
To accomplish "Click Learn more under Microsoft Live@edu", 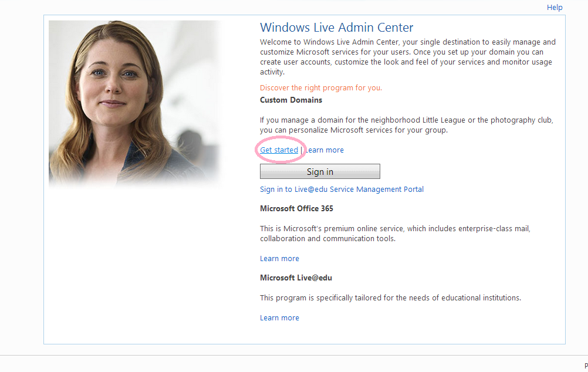I will coord(279,318).
